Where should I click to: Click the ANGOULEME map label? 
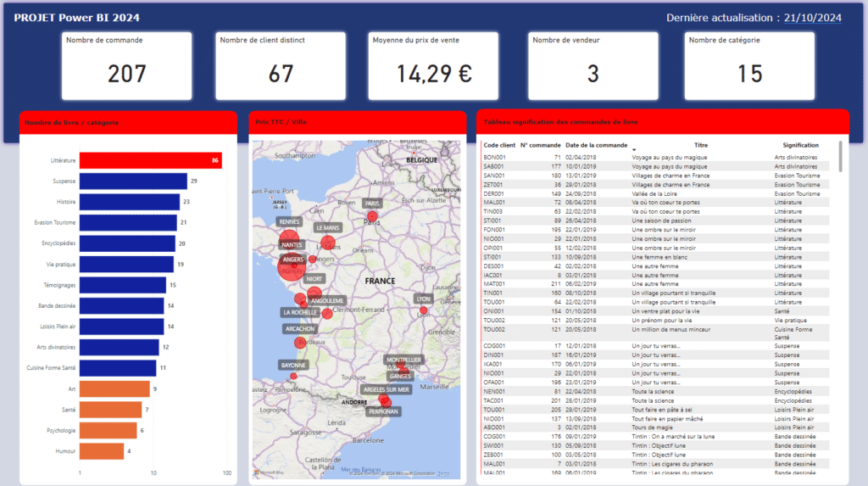click(327, 301)
